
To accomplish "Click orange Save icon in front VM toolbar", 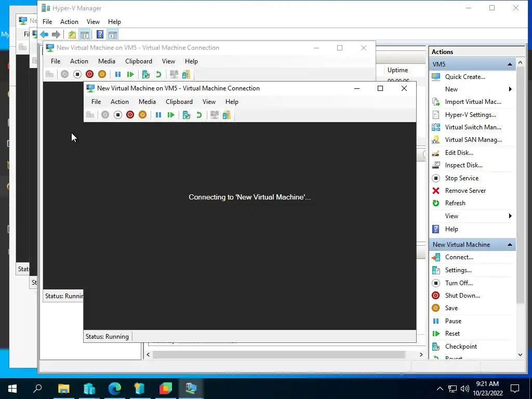I will coord(142,115).
